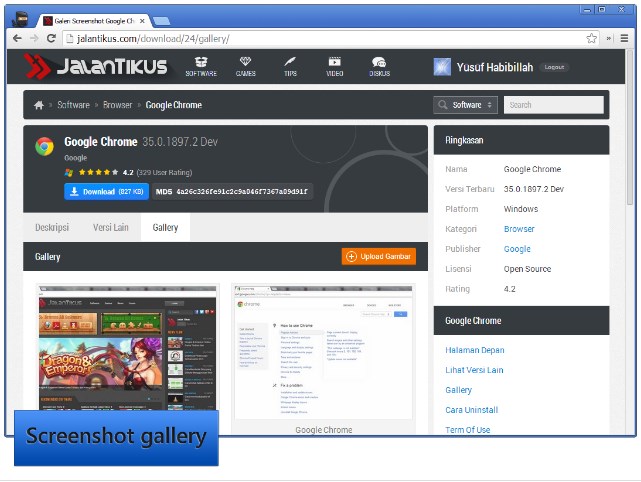Type in the site Search field

pyautogui.click(x=553, y=105)
